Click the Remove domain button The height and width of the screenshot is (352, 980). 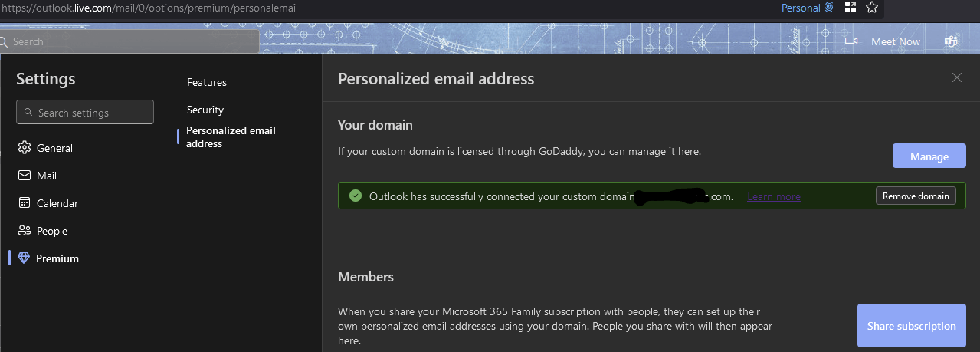[916, 196]
